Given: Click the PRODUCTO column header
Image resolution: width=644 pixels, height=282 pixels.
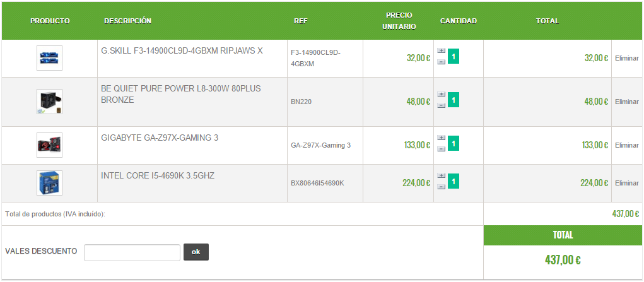Looking at the screenshot, I should [x=50, y=21].
